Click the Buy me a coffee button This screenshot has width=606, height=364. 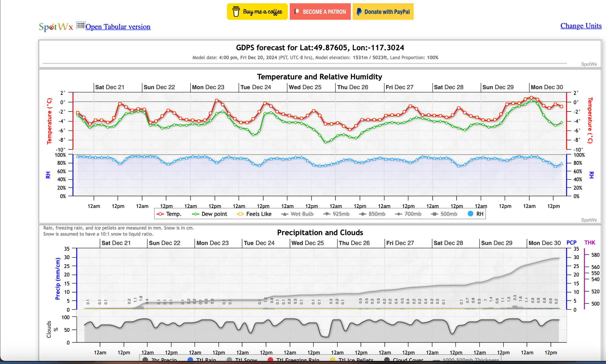pos(257,12)
